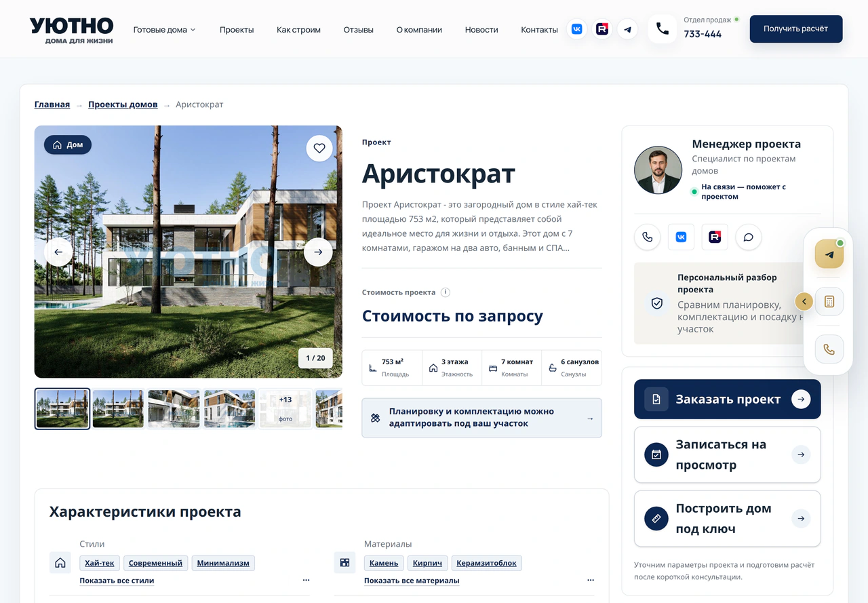Open the calculator in the floating widget
Viewport: 868px width, 603px height.
tap(829, 302)
